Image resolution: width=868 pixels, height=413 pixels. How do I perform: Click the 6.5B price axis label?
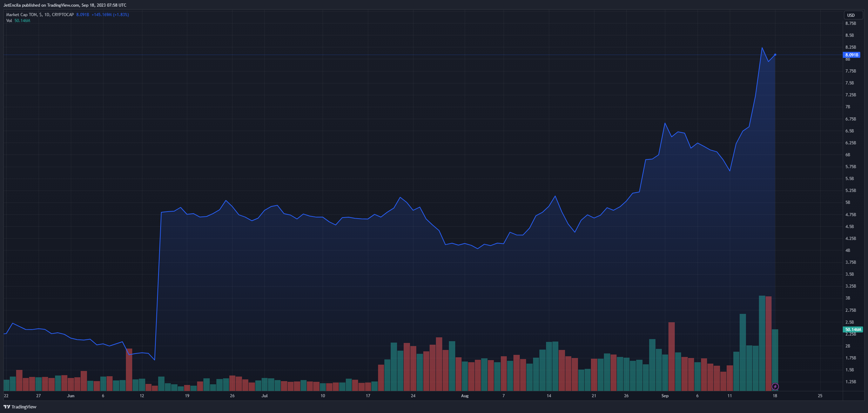pos(850,131)
